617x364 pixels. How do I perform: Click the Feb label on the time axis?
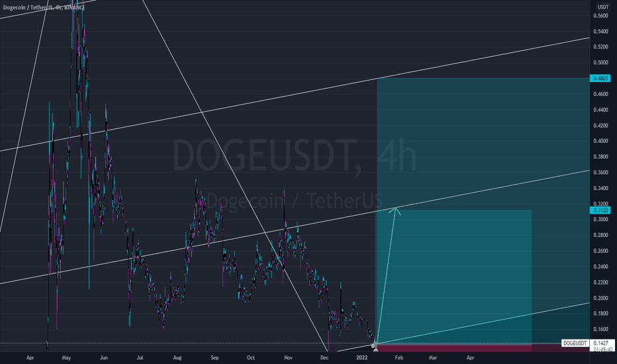(399, 357)
